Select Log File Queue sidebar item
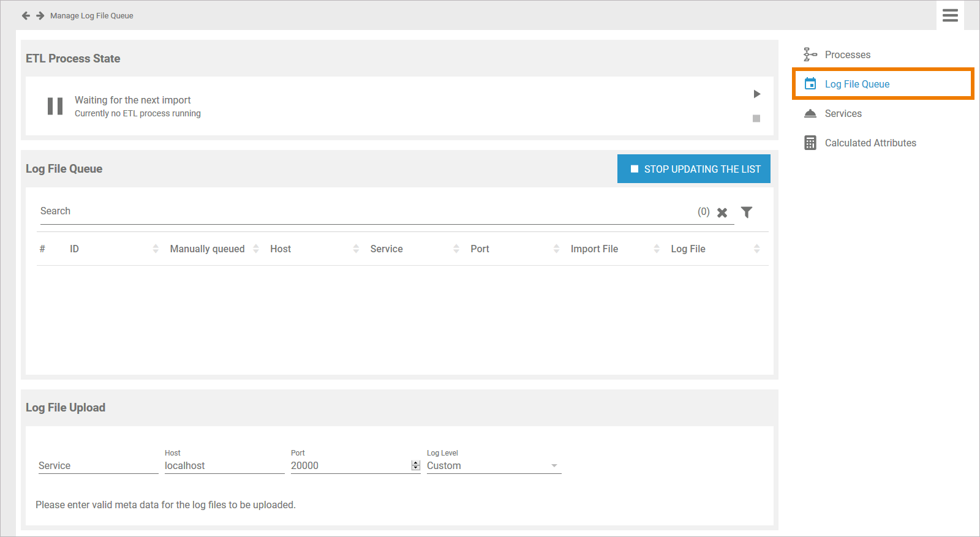 (x=857, y=84)
